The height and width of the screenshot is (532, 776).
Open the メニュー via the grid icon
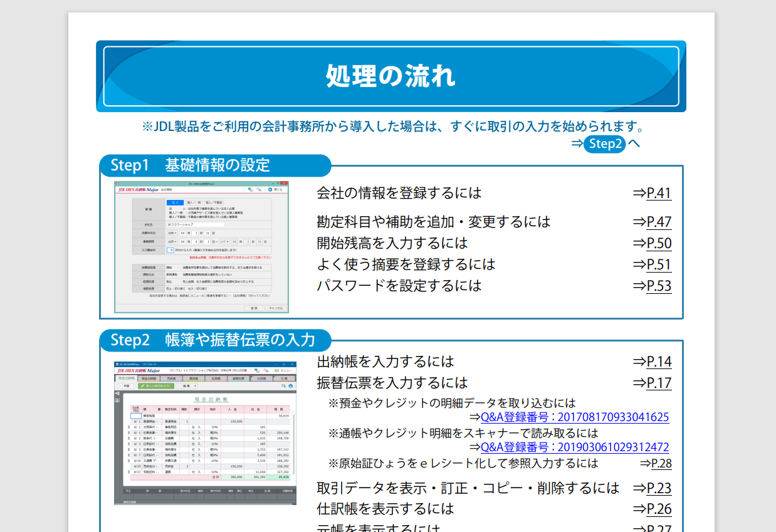pyautogui.click(x=276, y=370)
